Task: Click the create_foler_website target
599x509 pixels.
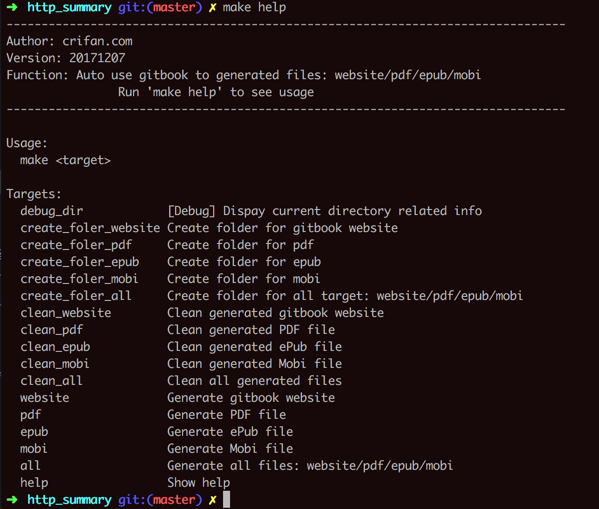Action: click(x=90, y=228)
